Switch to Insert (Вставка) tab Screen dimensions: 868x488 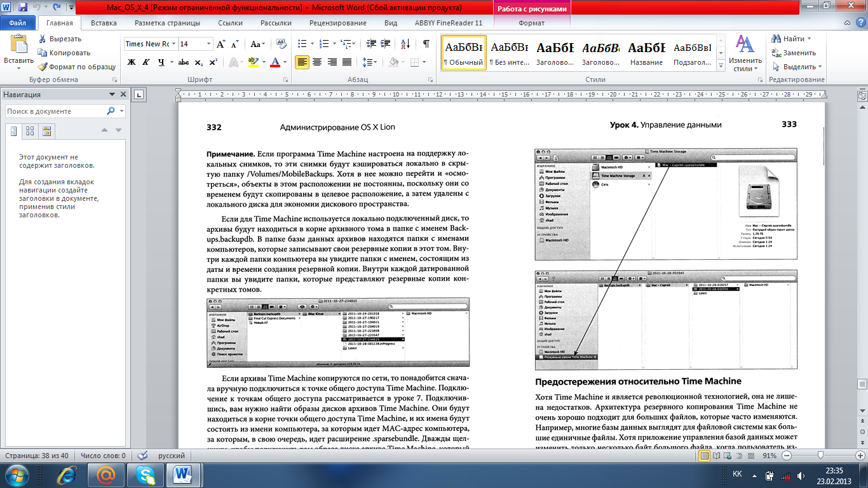click(104, 23)
